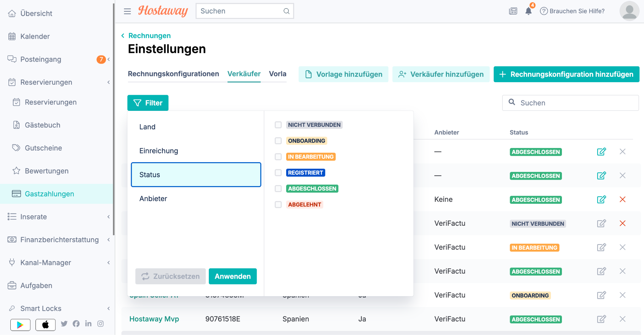Open the user profile avatar

click(629, 11)
